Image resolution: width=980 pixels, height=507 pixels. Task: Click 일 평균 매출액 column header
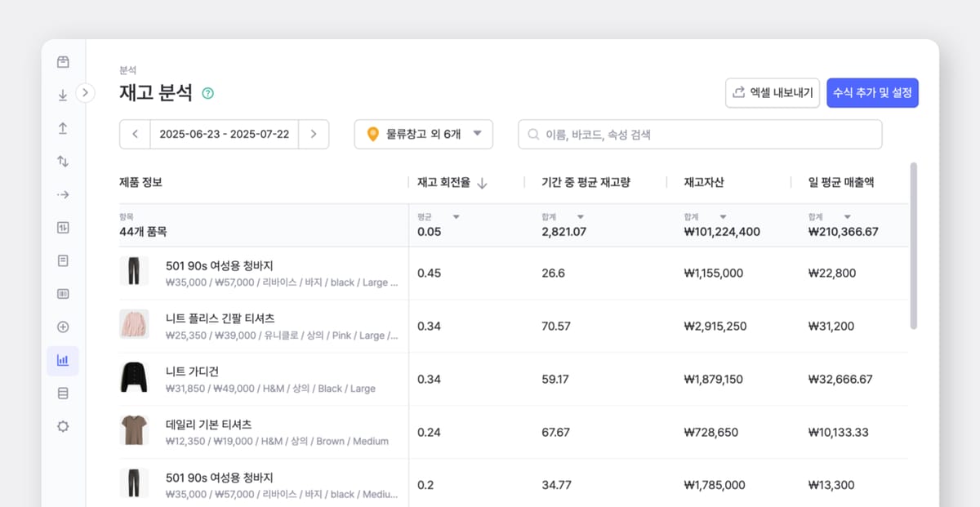point(841,182)
